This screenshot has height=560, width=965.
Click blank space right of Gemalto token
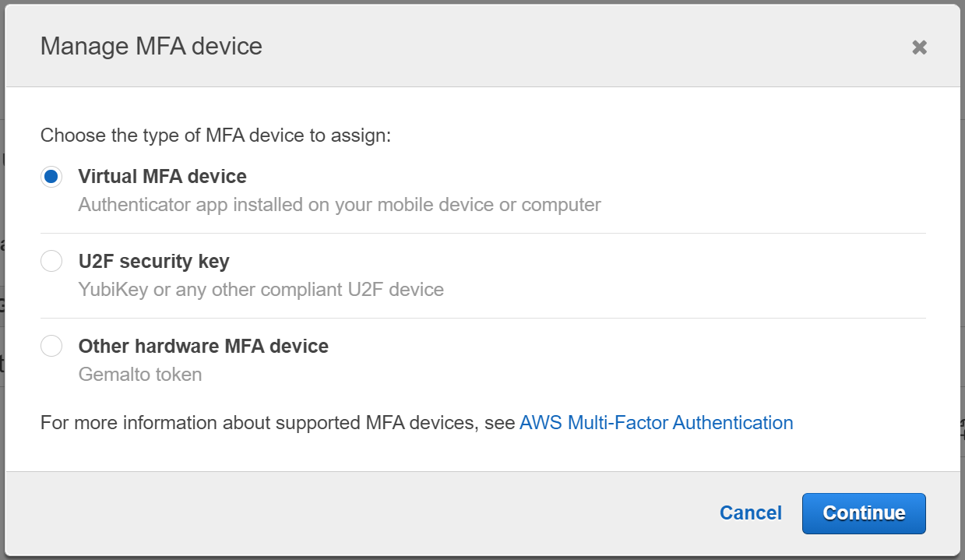(545, 374)
